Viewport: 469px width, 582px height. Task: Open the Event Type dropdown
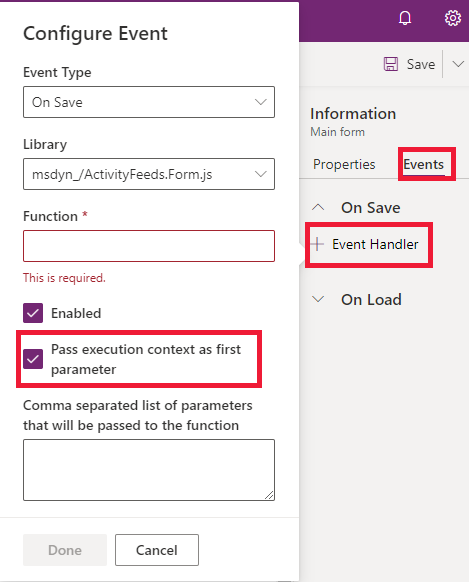[x=149, y=102]
